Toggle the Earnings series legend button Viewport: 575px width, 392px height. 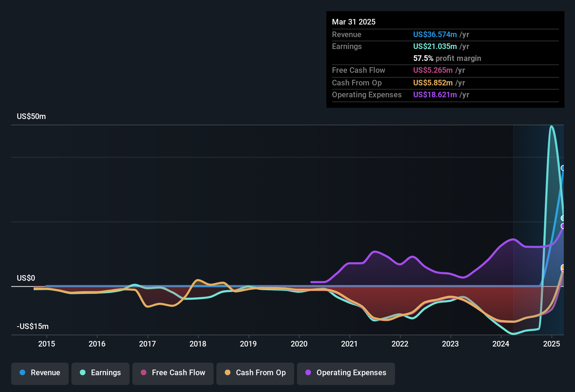click(x=100, y=373)
